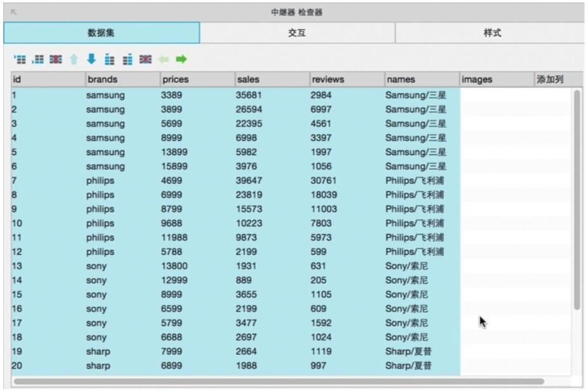
Task: Click the pop-out arrow in title bar
Action: click(13, 12)
